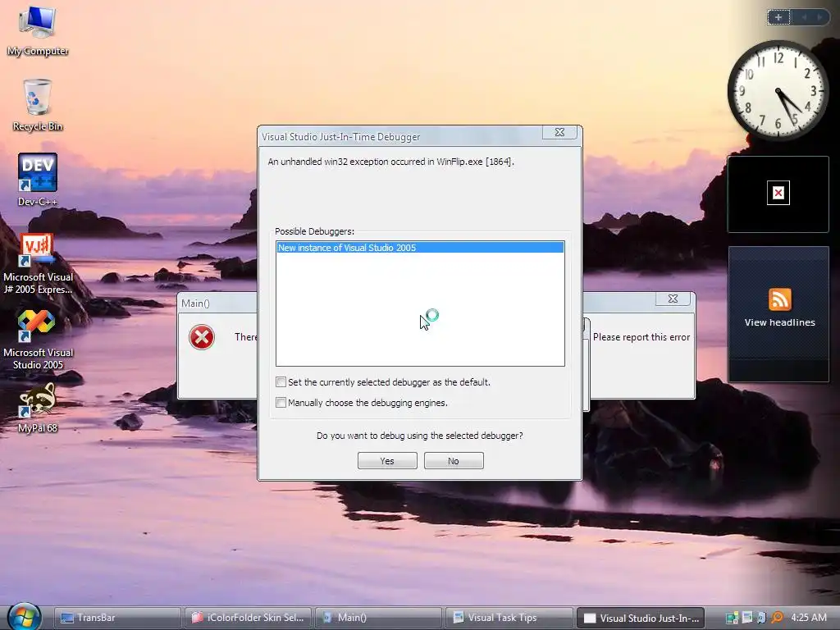Switch to Main() taskbar button
The height and width of the screenshot is (630, 840).
click(378, 618)
